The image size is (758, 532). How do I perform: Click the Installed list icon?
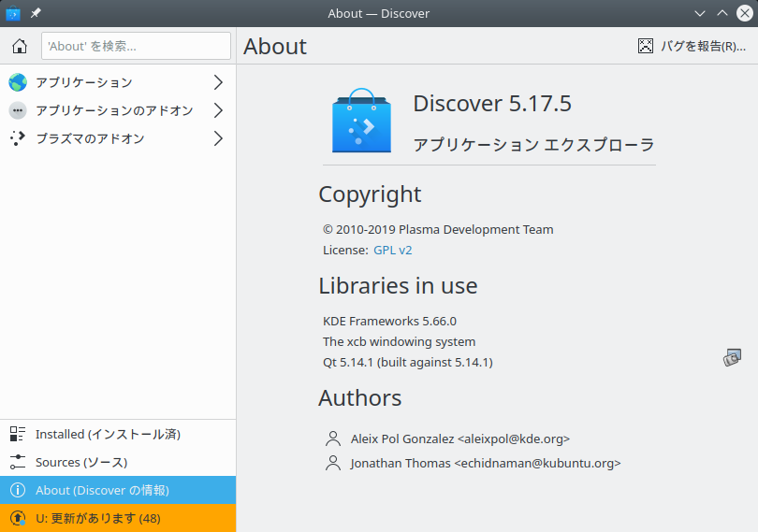pyautogui.click(x=18, y=434)
